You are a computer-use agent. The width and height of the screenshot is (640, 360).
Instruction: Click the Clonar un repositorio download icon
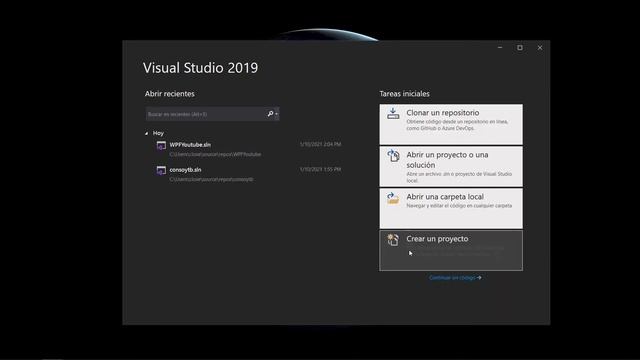[x=393, y=113]
